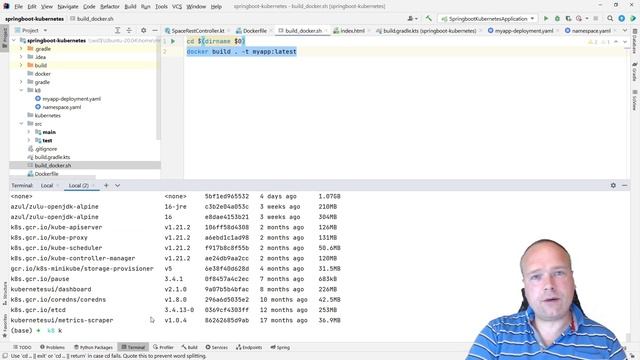
Task: Hide the Terminal panel with minus icon
Action: [x=624, y=185]
